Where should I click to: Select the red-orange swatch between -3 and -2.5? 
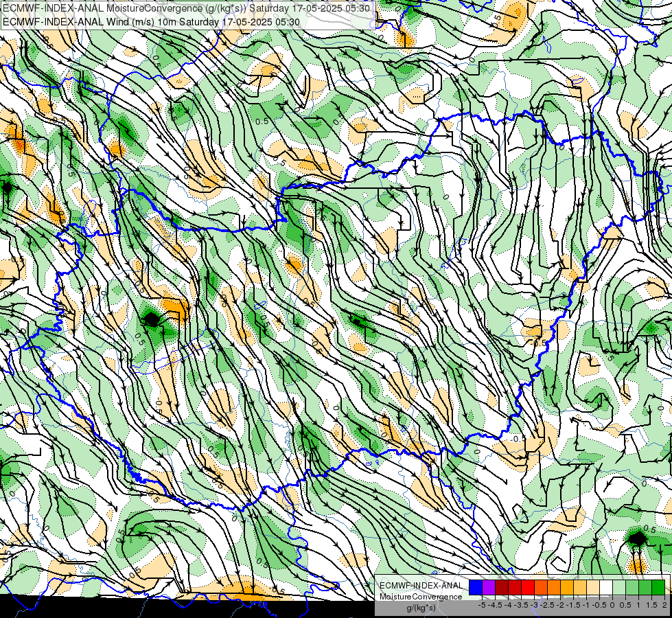pos(541,588)
